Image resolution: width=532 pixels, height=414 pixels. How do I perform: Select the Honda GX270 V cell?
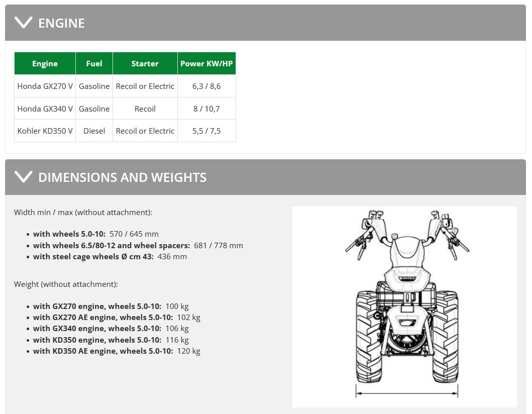45,86
